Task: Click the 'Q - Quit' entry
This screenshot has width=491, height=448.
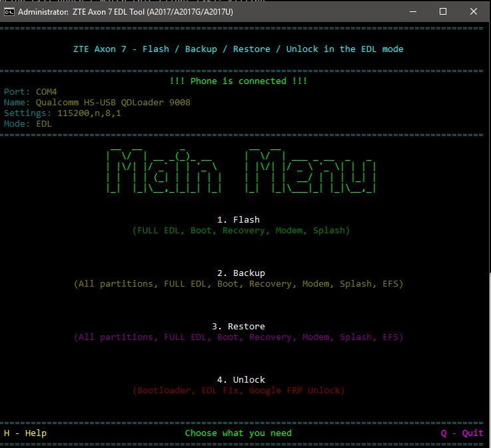Action: pos(462,433)
